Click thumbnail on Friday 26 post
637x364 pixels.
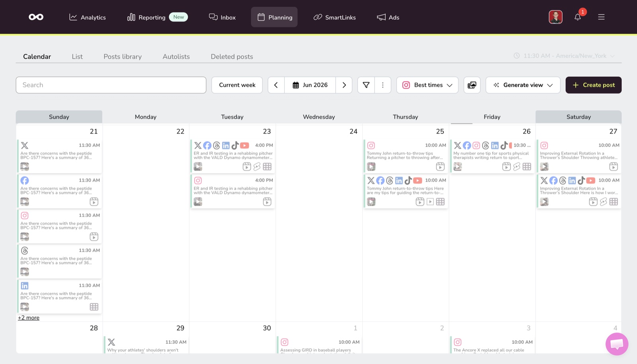coord(458,167)
